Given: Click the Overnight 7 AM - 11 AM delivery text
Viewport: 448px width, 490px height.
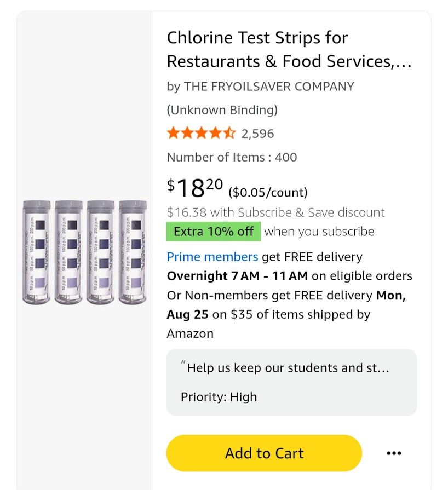Looking at the screenshot, I should coord(237,276).
